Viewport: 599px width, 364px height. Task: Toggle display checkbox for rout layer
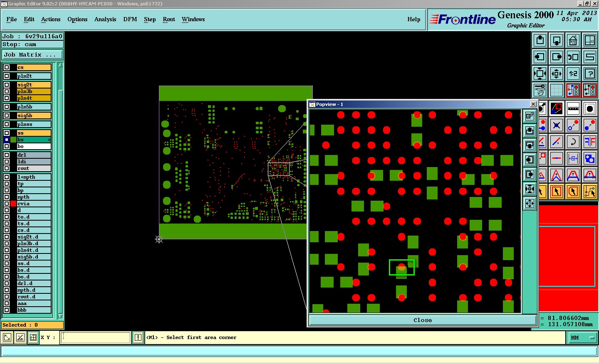(7, 168)
